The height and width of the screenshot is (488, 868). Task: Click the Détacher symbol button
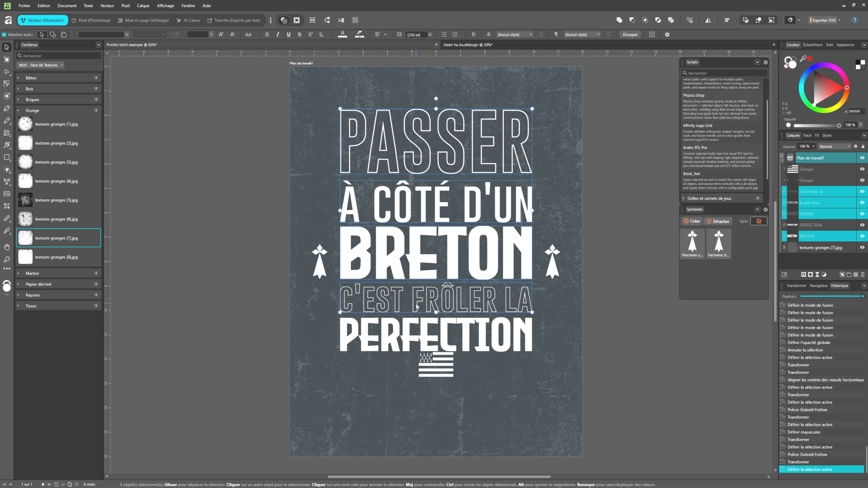(718, 221)
